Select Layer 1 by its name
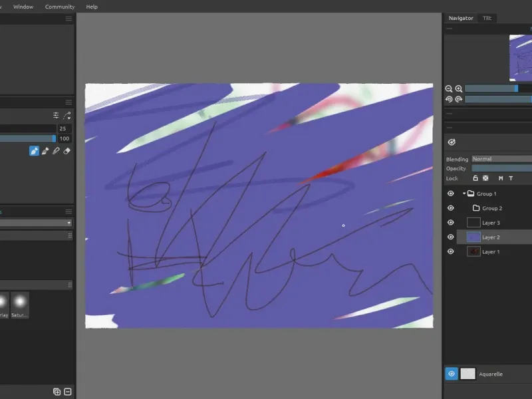The image size is (532, 399). tap(491, 252)
